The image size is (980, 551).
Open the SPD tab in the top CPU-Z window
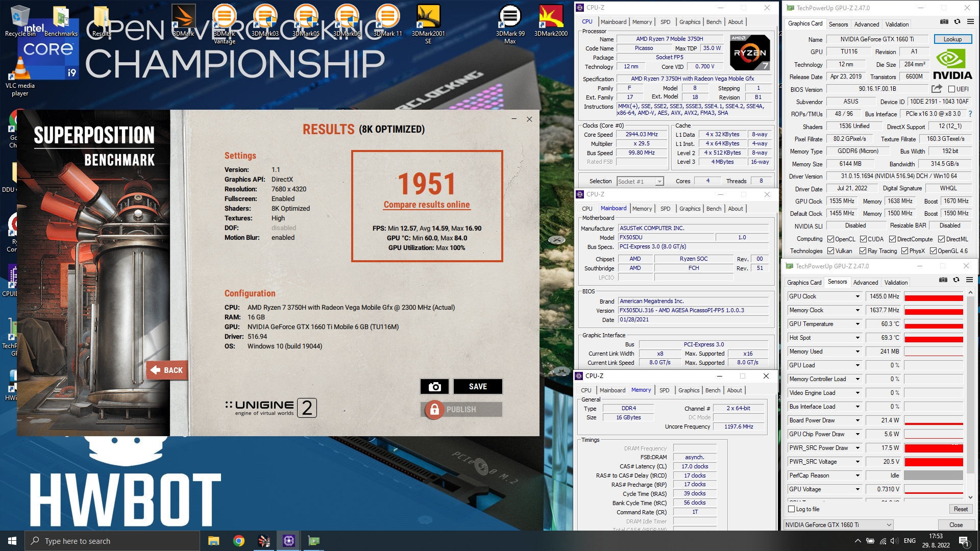[x=665, y=22]
